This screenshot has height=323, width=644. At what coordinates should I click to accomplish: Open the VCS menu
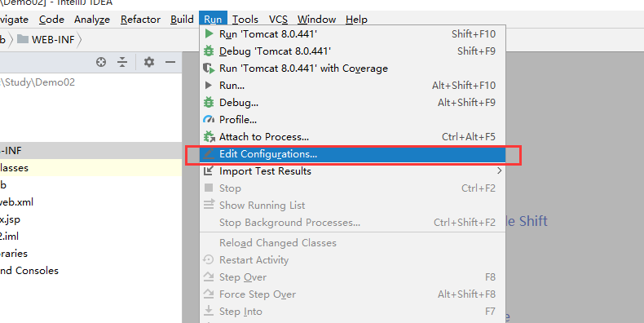pyautogui.click(x=278, y=20)
